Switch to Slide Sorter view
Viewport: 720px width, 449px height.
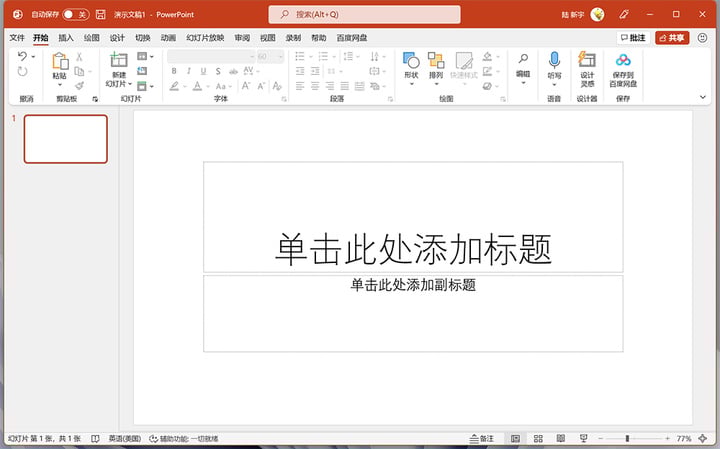(538, 438)
